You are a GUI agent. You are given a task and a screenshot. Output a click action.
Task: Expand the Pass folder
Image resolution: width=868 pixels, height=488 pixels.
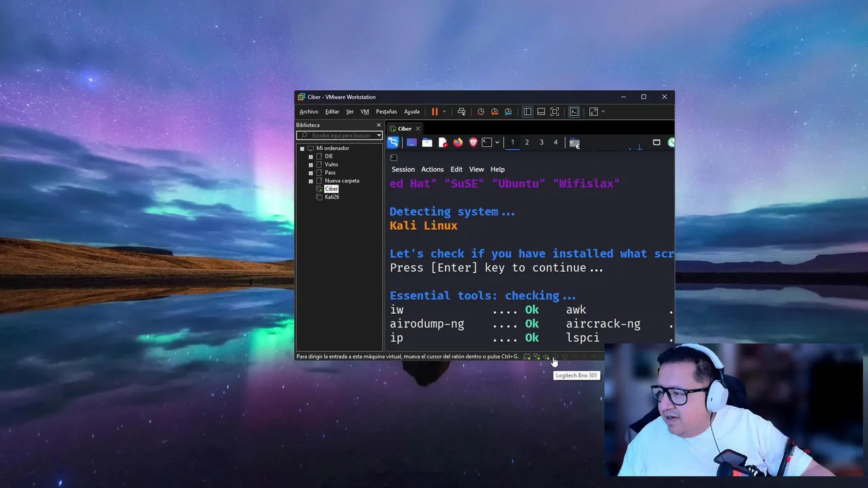[x=311, y=173]
